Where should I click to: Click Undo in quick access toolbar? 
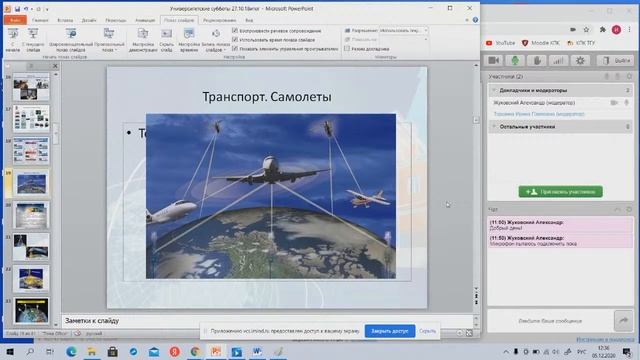coord(26,9)
